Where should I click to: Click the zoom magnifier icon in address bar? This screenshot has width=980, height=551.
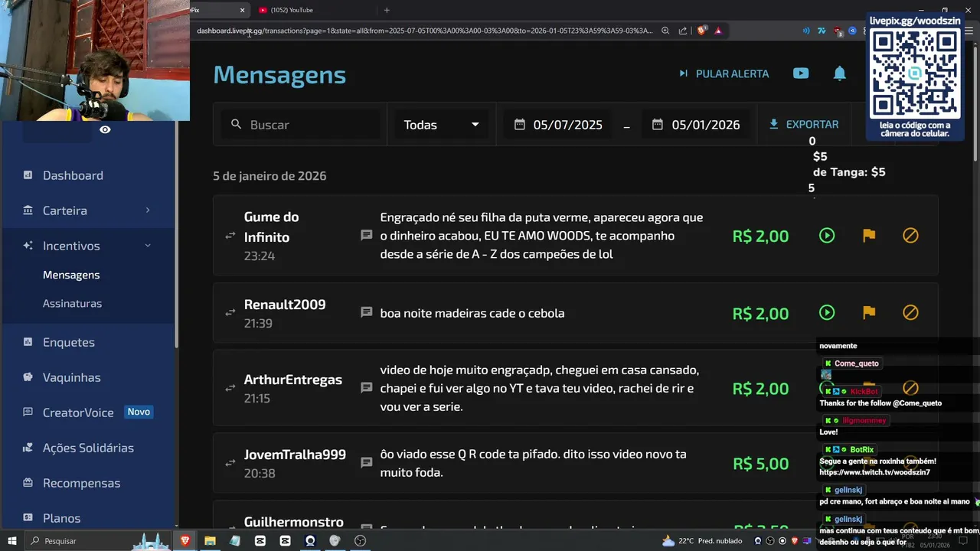pos(665,31)
